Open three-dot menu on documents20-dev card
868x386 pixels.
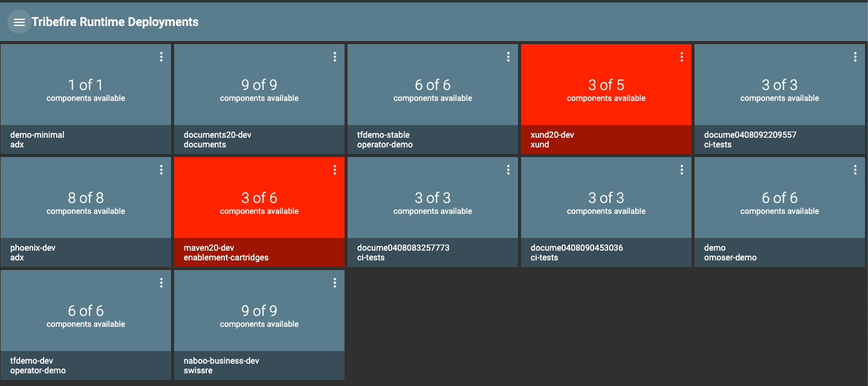coord(335,57)
